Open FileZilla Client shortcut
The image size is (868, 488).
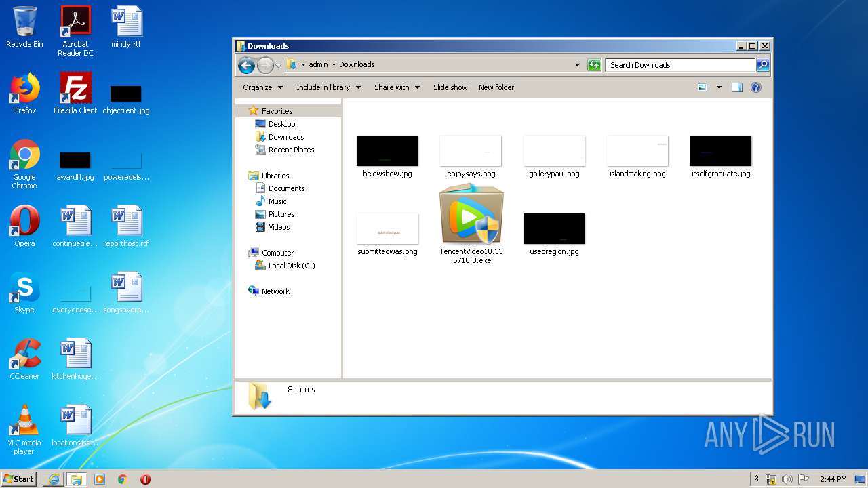coord(75,94)
